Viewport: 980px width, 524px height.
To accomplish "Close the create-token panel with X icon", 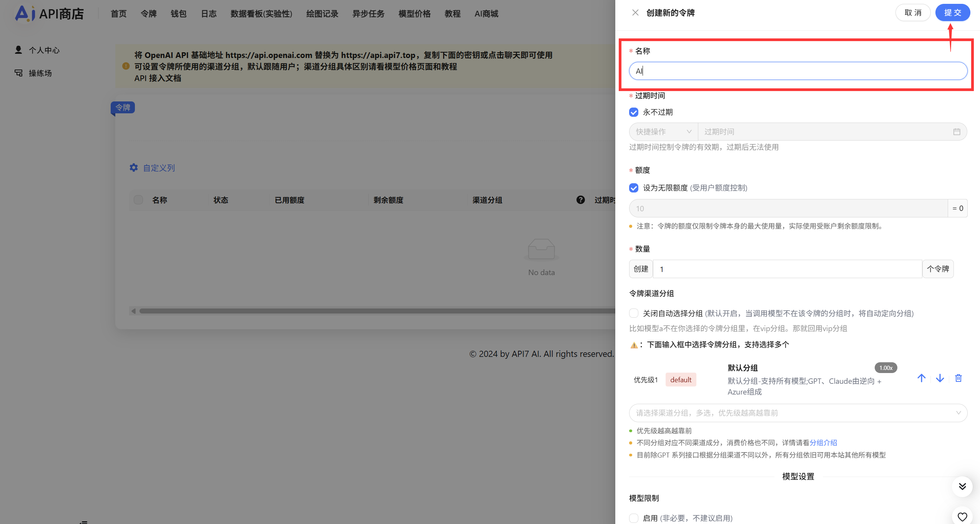I will coord(635,13).
